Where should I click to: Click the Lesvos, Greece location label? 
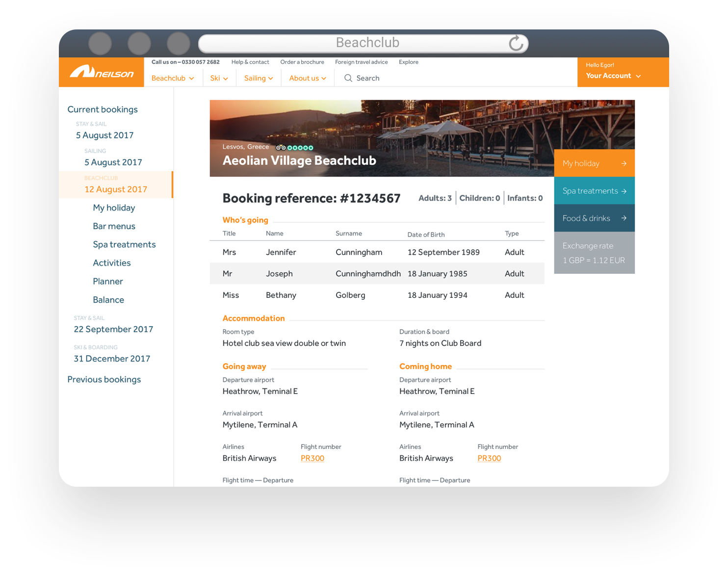[x=246, y=147]
